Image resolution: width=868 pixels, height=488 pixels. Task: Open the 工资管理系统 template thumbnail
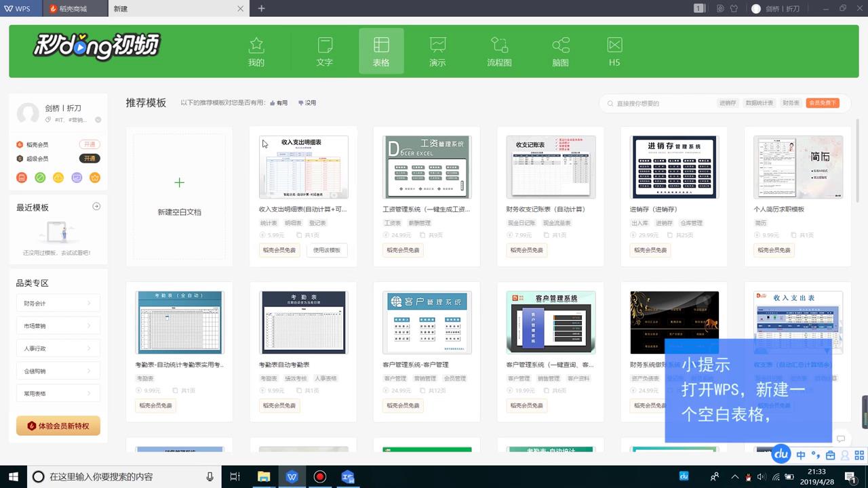427,167
